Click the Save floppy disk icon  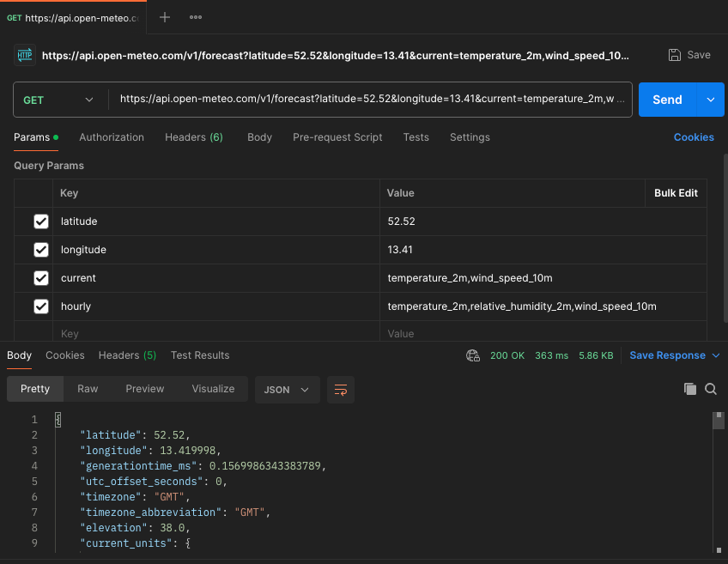tap(674, 55)
